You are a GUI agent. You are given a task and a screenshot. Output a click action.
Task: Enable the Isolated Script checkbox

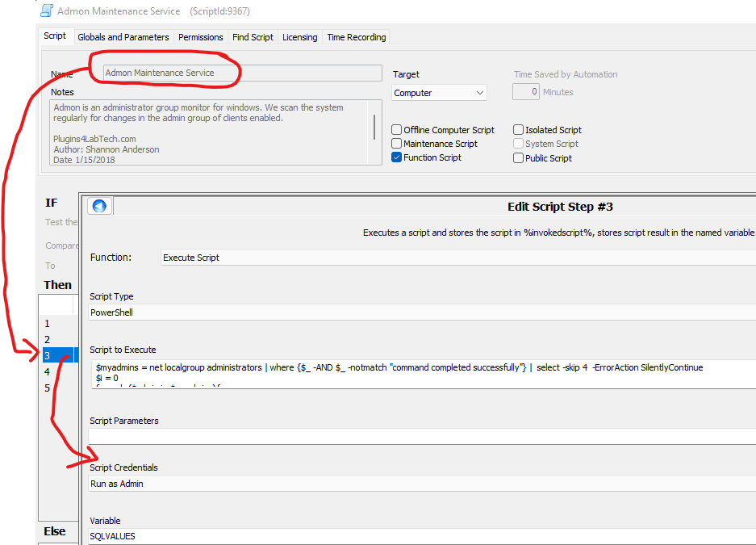[519, 130]
